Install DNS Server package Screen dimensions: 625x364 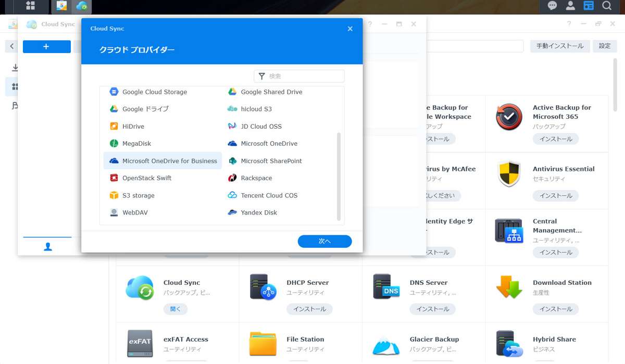pos(433,309)
